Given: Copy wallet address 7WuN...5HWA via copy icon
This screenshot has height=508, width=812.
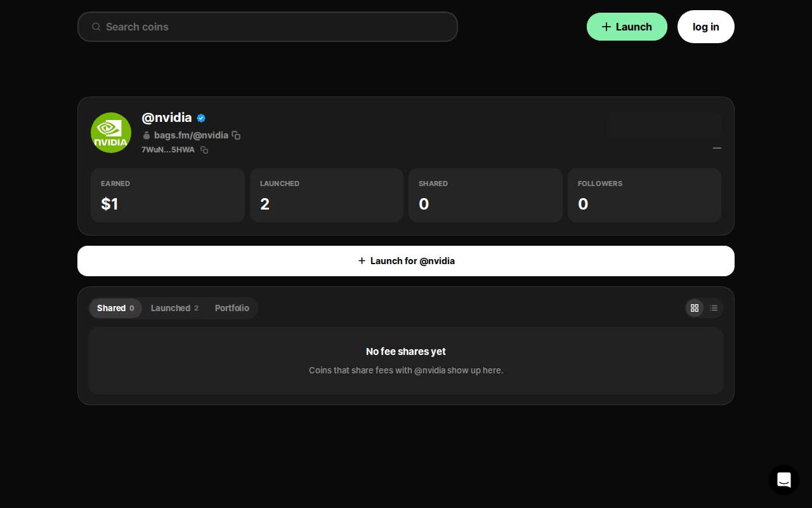Looking at the screenshot, I should pos(204,150).
